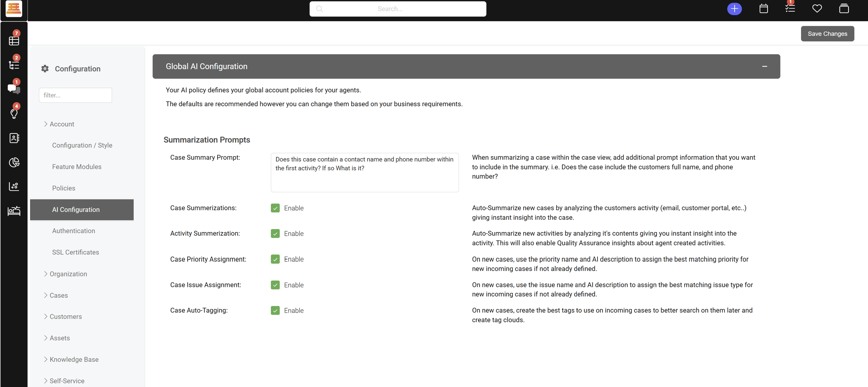The image size is (868, 387).
Task: Open the calendar icon in top bar
Action: pos(763,9)
